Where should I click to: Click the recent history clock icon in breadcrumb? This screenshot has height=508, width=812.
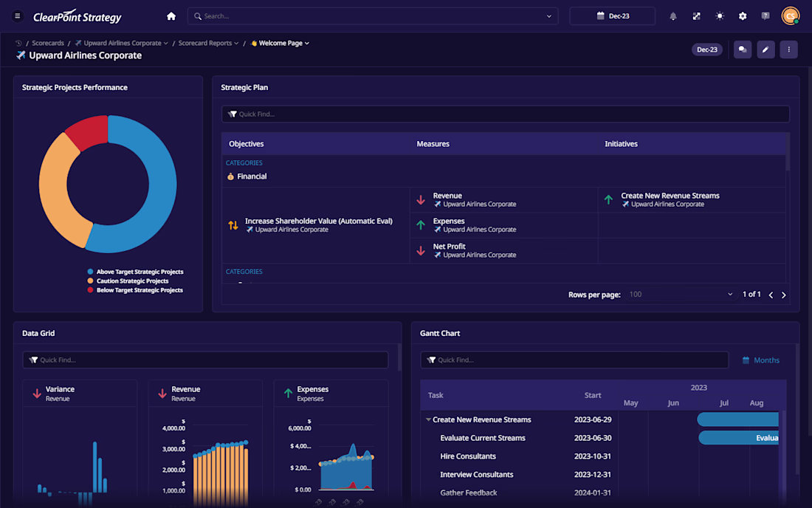coord(18,44)
